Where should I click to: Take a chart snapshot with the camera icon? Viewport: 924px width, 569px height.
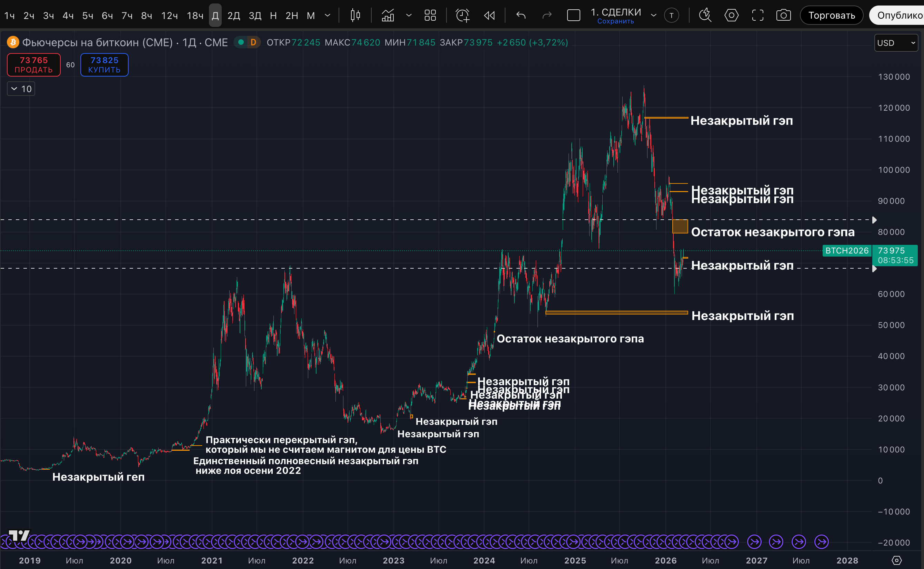pos(783,16)
